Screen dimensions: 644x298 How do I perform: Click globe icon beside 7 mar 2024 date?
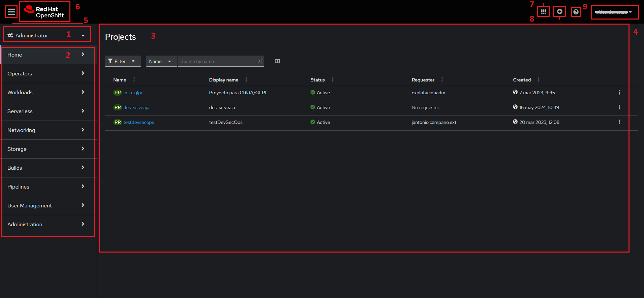(515, 92)
